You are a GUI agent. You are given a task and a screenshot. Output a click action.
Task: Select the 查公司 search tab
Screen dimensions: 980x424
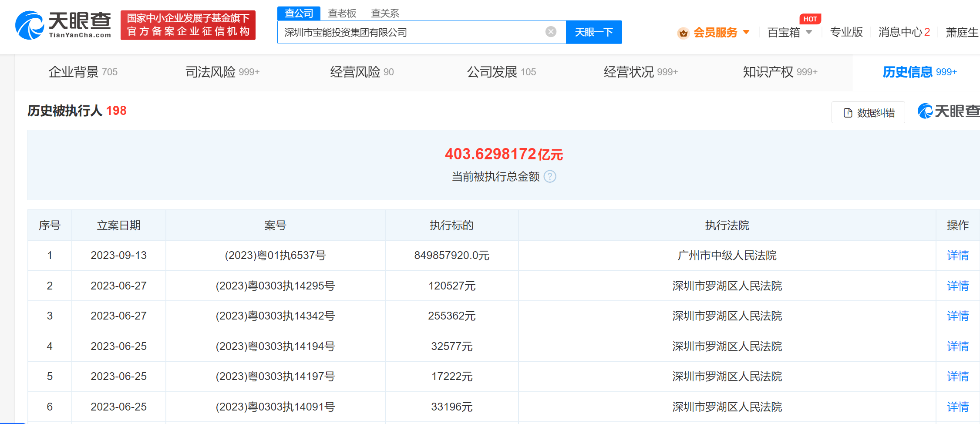point(299,13)
